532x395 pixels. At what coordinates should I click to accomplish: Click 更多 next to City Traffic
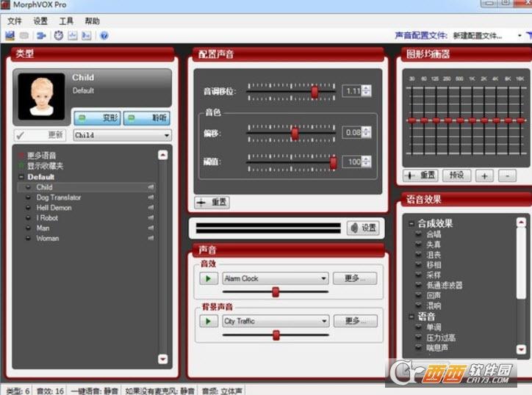pyautogui.click(x=355, y=321)
